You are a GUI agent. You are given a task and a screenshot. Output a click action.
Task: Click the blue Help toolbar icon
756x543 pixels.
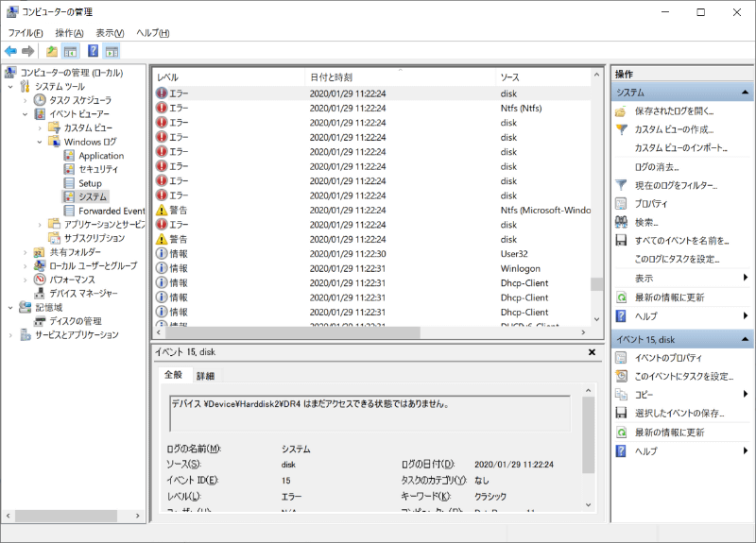click(x=93, y=51)
